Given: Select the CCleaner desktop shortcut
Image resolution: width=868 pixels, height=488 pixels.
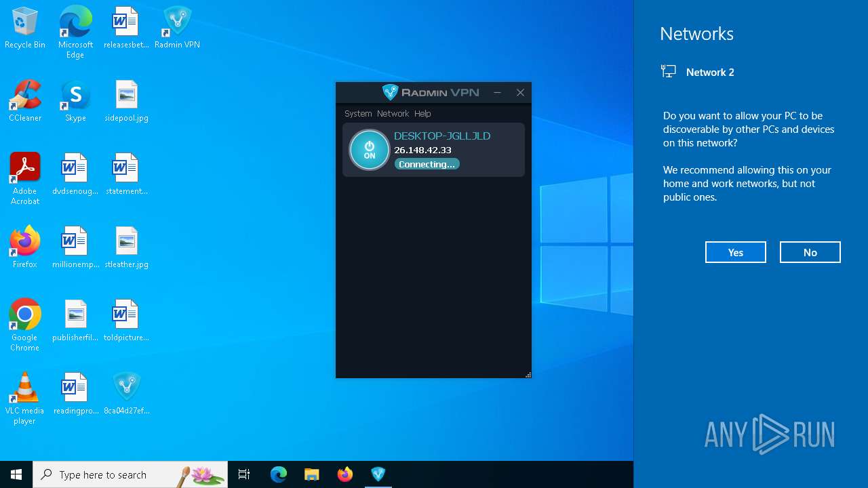Looking at the screenshot, I should pyautogui.click(x=25, y=102).
